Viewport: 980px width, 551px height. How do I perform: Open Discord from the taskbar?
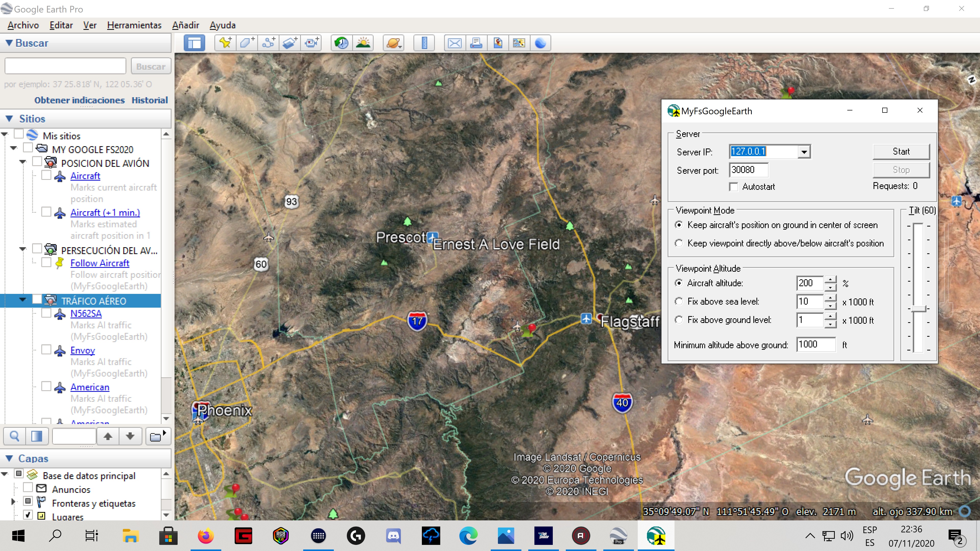[x=393, y=536]
